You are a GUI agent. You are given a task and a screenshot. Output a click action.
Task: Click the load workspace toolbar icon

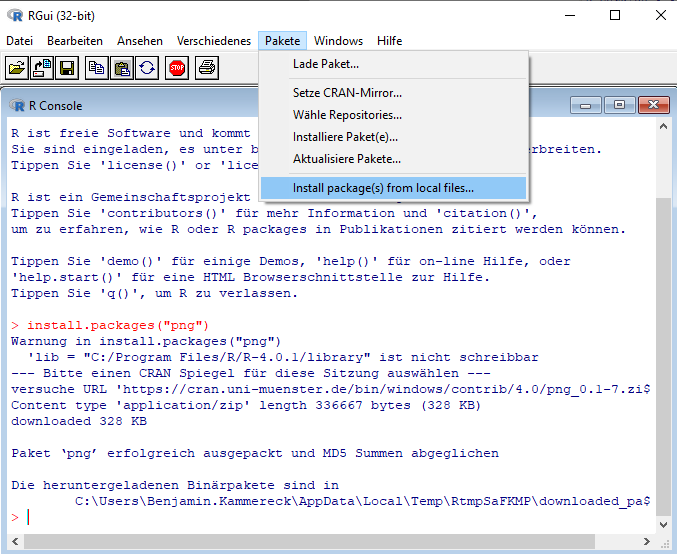[x=42, y=69]
